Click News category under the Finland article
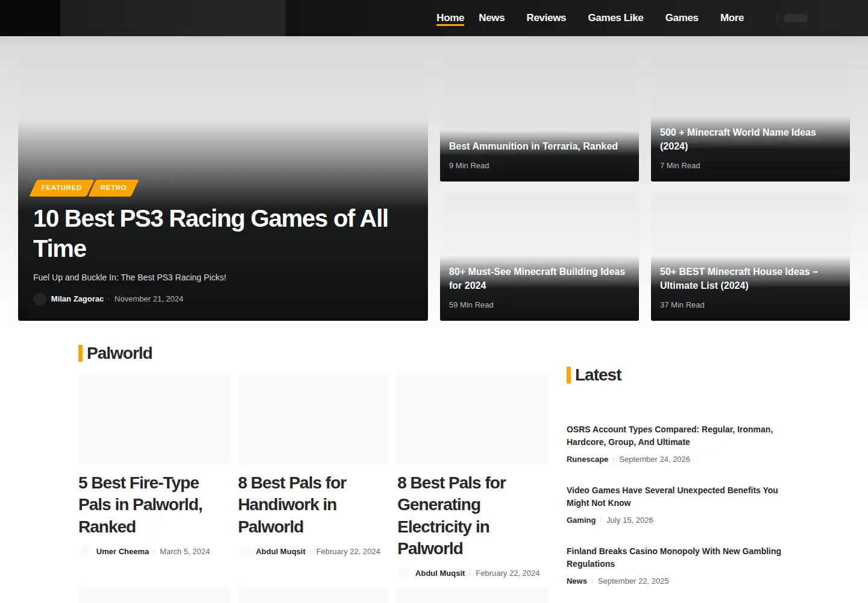Viewport: 868px width, 603px height. 577,581
